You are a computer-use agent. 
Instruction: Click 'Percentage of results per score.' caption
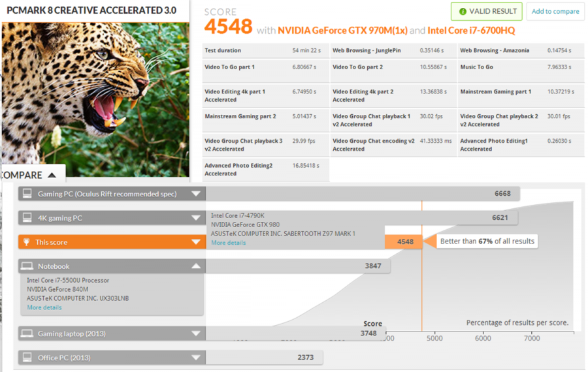[517, 322]
